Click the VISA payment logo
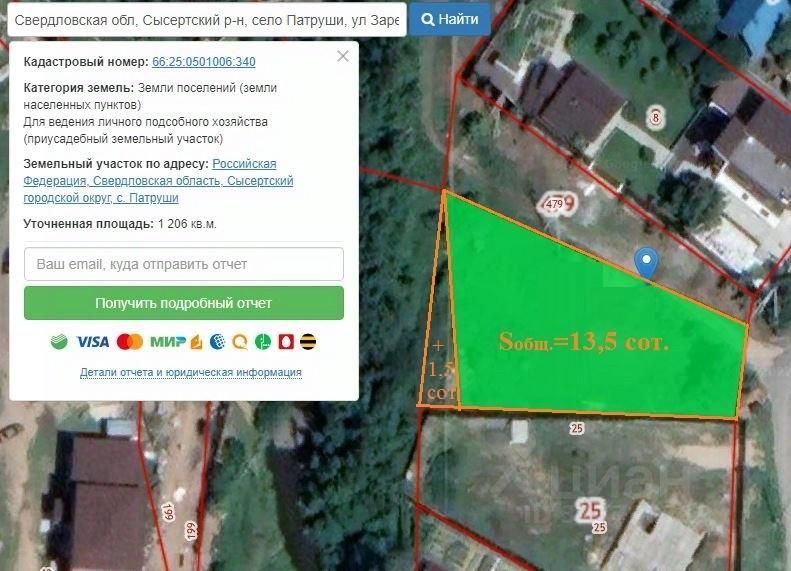The height and width of the screenshot is (571, 791). pyautogui.click(x=93, y=341)
